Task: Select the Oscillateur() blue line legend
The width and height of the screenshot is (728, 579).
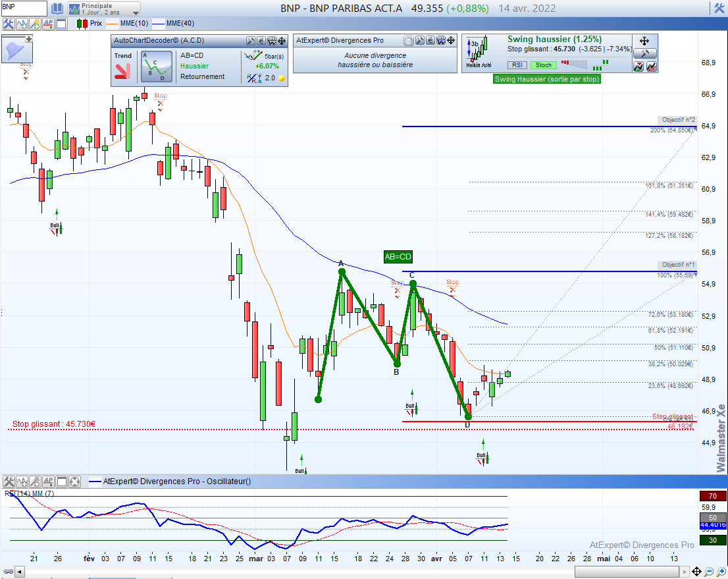Action: pyautogui.click(x=170, y=482)
